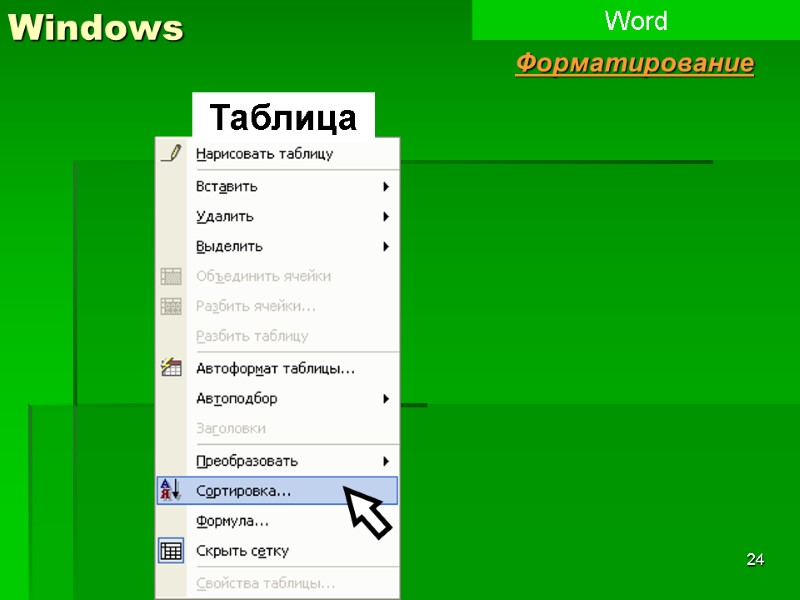Select Объединить ячейки menu entry

(277, 277)
